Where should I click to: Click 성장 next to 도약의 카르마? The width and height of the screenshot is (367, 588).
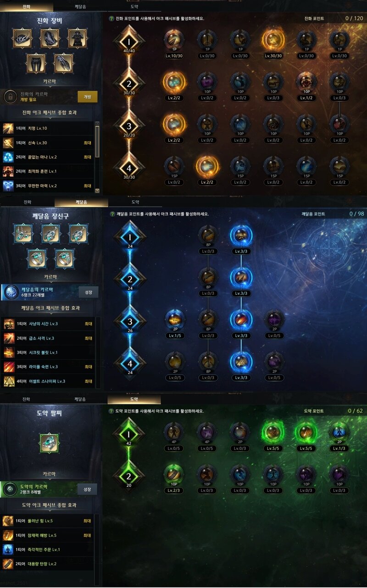pyautogui.click(x=87, y=489)
